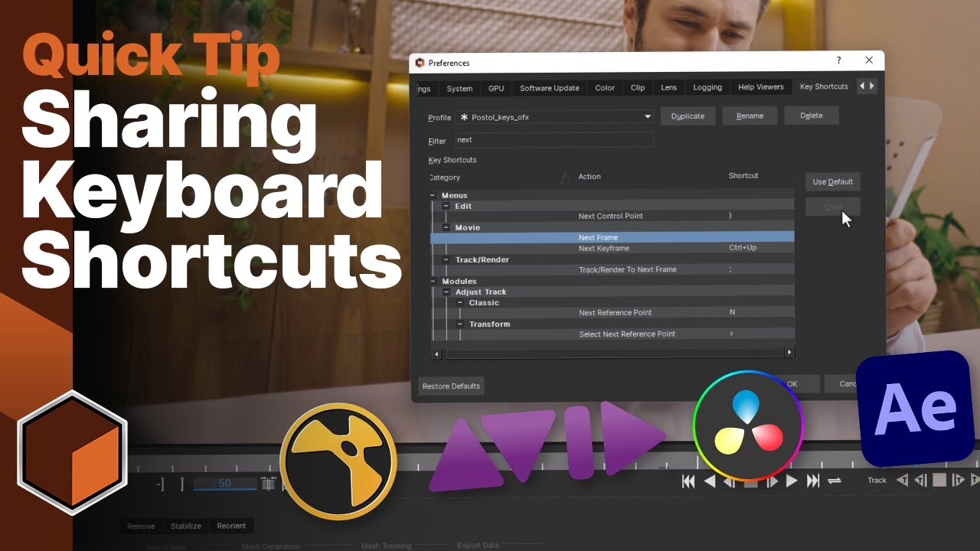Viewport: 980px width, 551px height.
Task: Select 'Select Next Reference Point' row
Action: tap(612, 334)
